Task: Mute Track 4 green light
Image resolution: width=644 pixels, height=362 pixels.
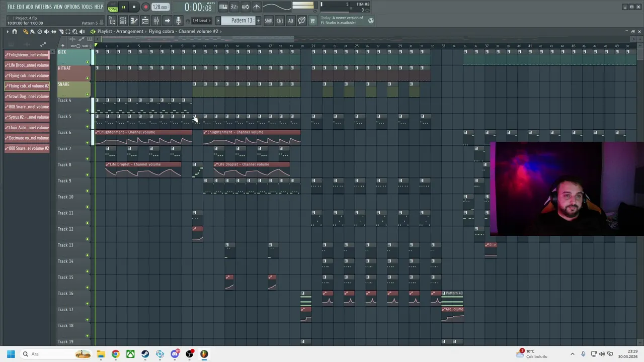Action: point(88,111)
